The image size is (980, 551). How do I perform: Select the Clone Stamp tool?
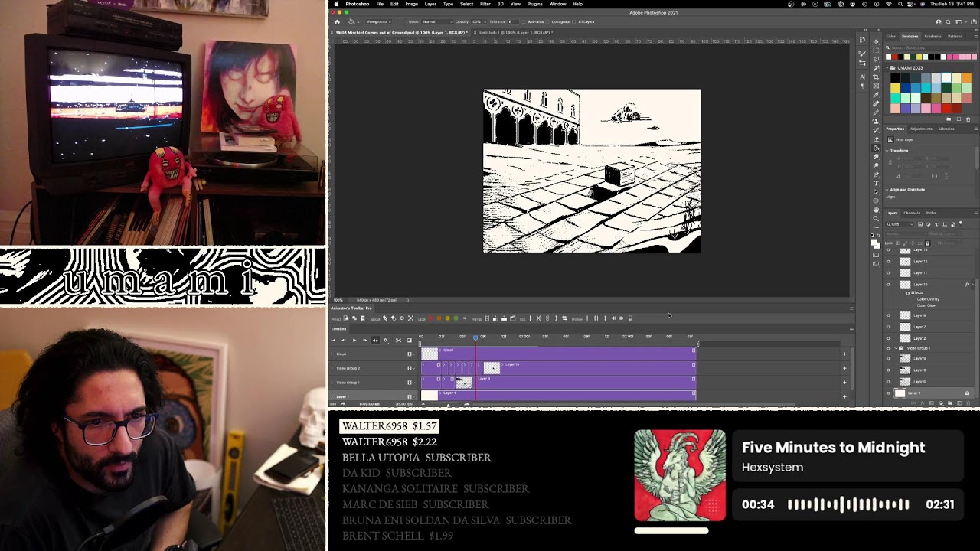877,121
